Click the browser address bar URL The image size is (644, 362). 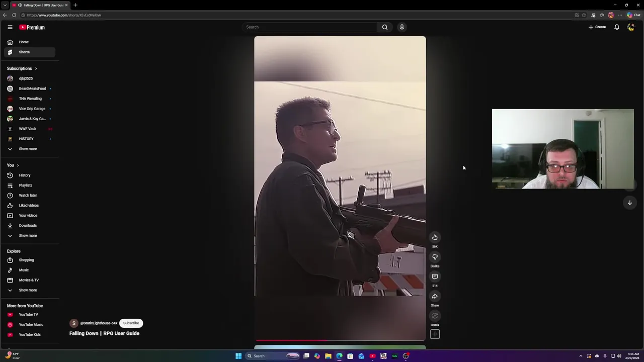[64, 15]
